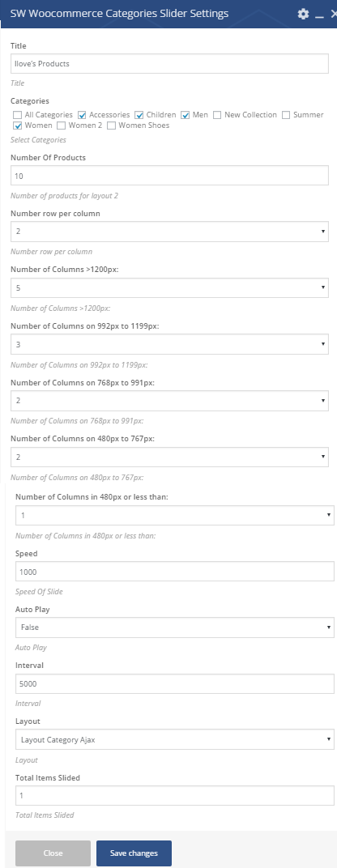Image resolution: width=337 pixels, height=868 pixels.
Task: Open the Number row per column dropdown
Action: [169, 232]
